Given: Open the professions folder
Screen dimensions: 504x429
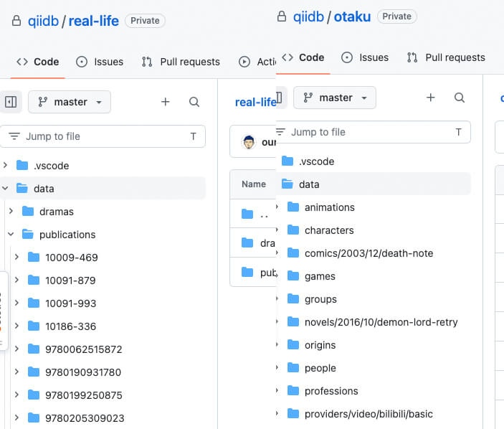Looking at the screenshot, I should click(x=331, y=391).
